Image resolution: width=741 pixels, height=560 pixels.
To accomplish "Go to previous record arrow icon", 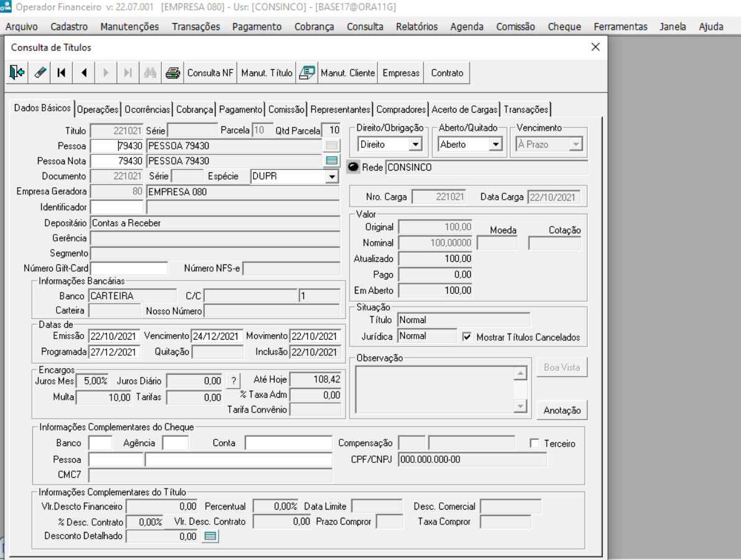I will tap(83, 73).
